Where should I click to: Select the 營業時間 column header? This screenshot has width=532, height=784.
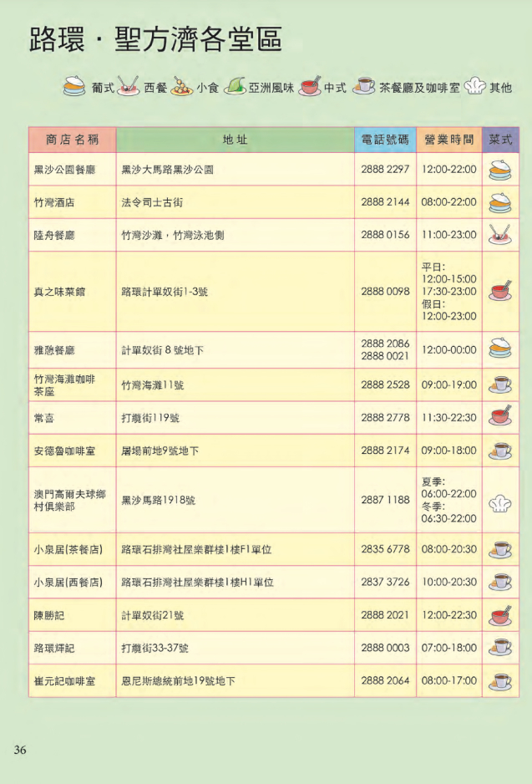click(x=448, y=140)
